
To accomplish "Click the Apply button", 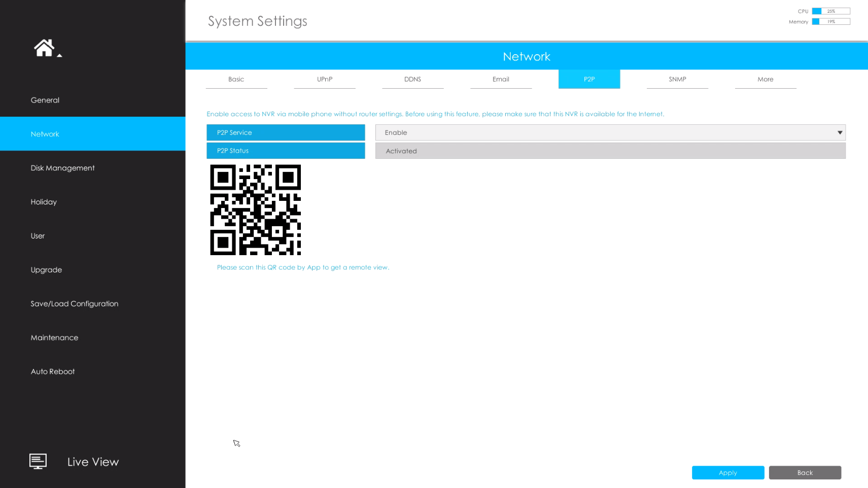I will (x=728, y=473).
